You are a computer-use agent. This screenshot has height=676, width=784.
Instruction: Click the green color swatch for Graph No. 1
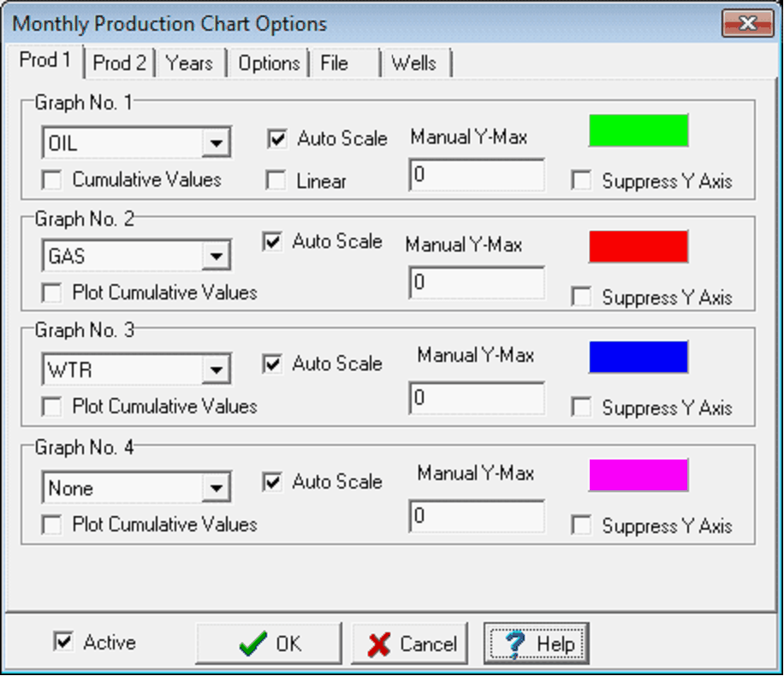pos(638,130)
